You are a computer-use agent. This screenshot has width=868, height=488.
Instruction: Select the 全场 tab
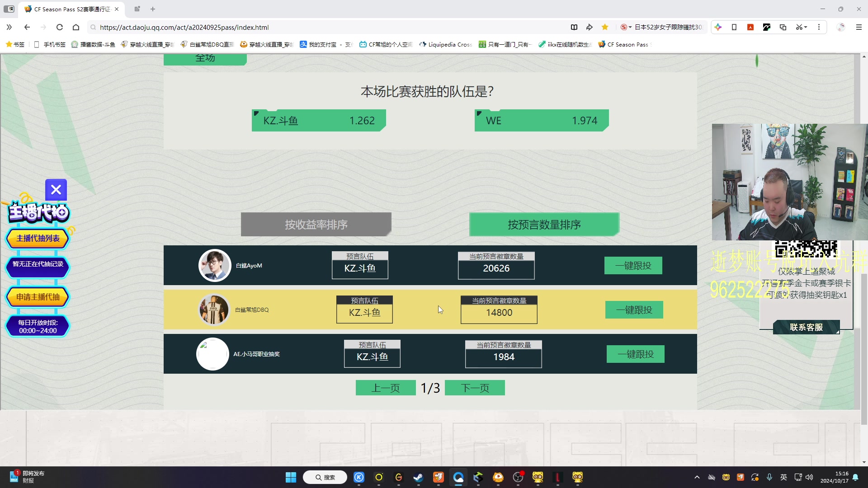tap(205, 59)
